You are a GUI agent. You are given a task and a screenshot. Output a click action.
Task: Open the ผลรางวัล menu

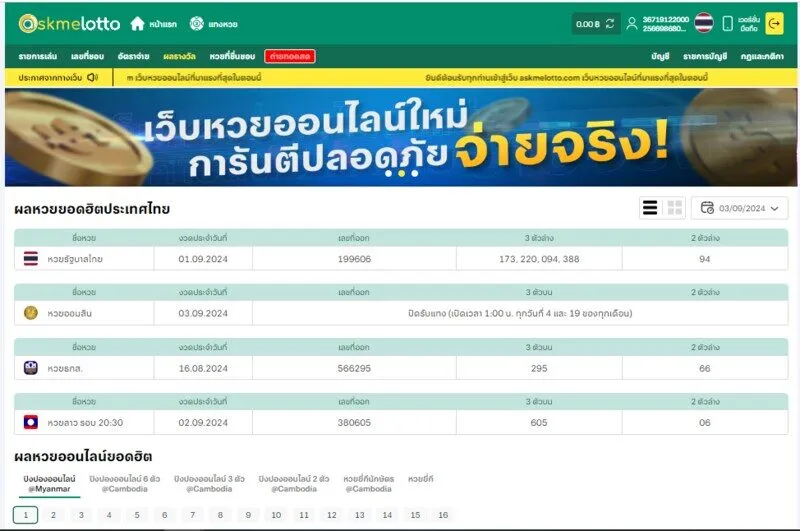coord(179,56)
